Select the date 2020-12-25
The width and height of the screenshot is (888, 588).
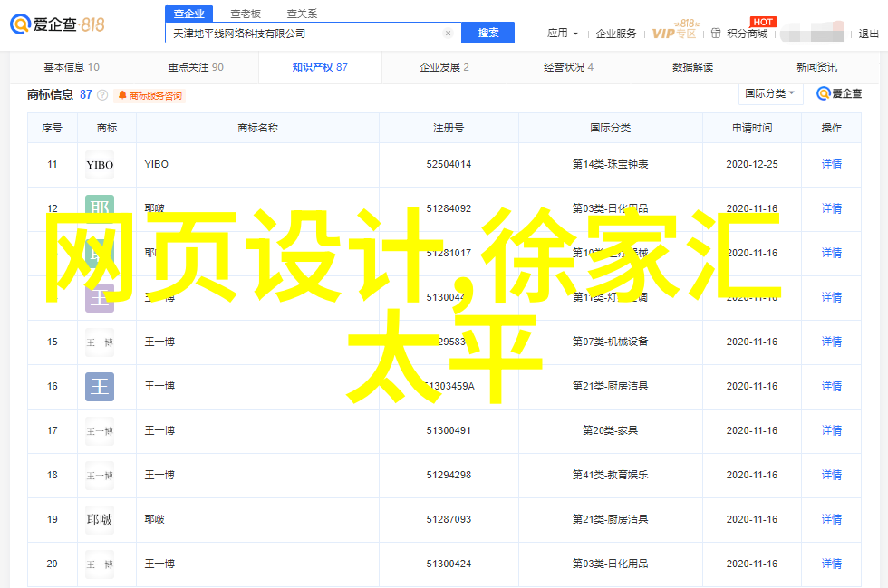click(752, 164)
